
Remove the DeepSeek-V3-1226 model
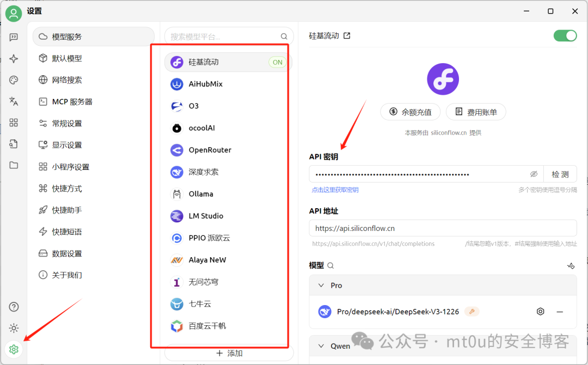560,312
